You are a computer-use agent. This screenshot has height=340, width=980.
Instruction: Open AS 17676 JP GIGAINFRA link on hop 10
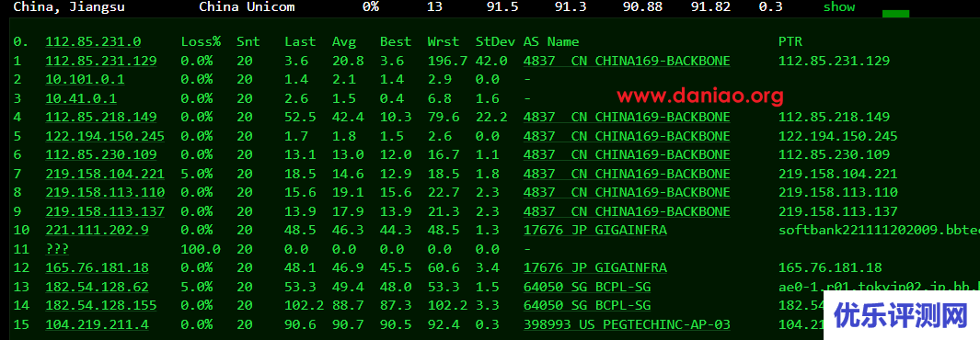595,231
